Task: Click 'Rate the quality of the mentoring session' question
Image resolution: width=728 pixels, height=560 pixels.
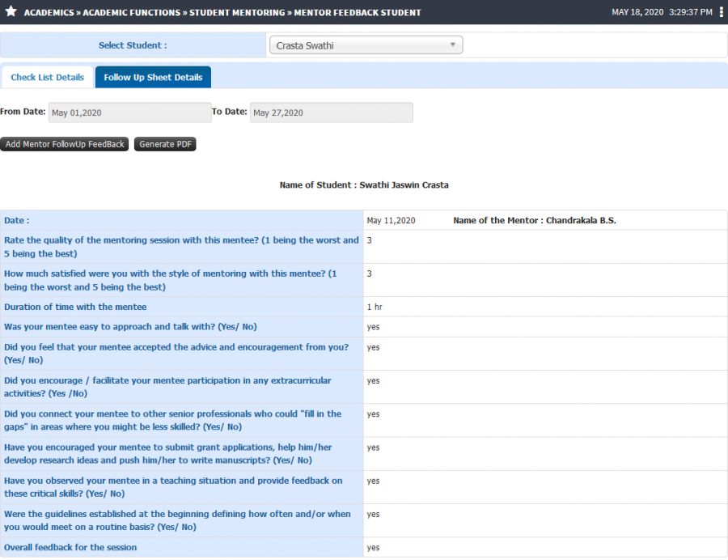Action: click(181, 247)
